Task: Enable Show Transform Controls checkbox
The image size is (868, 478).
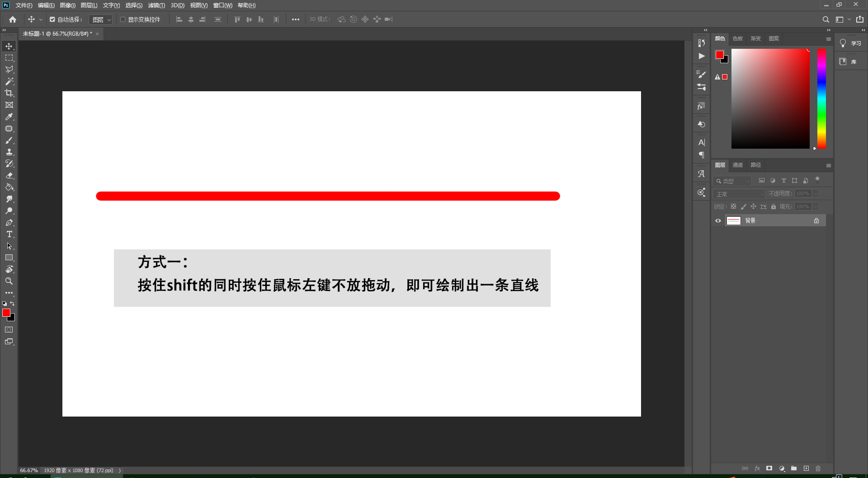Action: (123, 19)
